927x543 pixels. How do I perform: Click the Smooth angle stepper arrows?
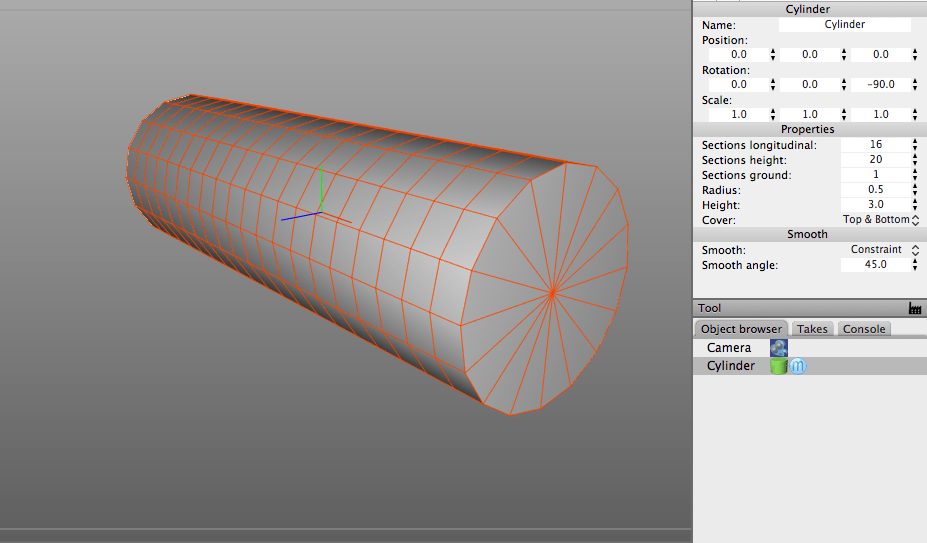[914, 265]
